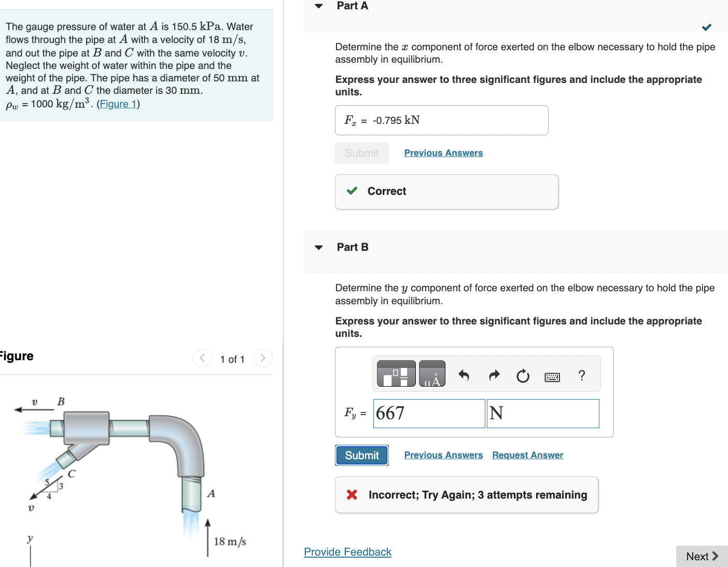Click the completed checkmark at top right

coord(706,27)
